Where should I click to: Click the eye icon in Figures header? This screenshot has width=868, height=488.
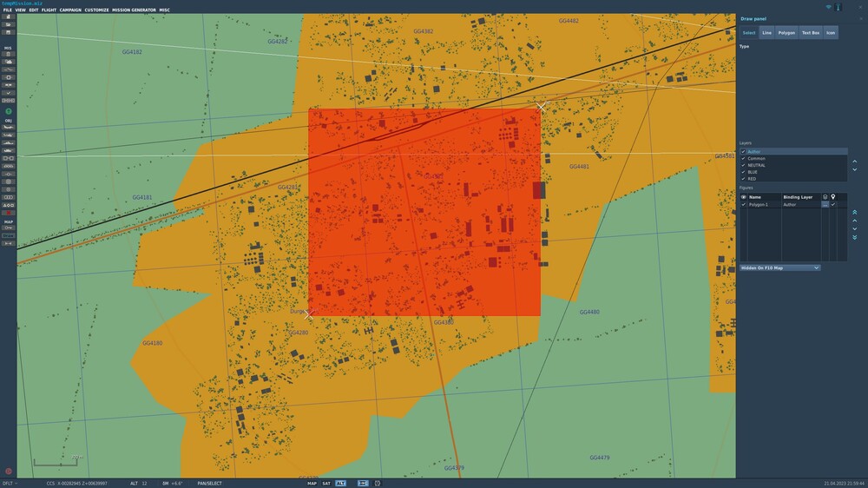tap(744, 196)
